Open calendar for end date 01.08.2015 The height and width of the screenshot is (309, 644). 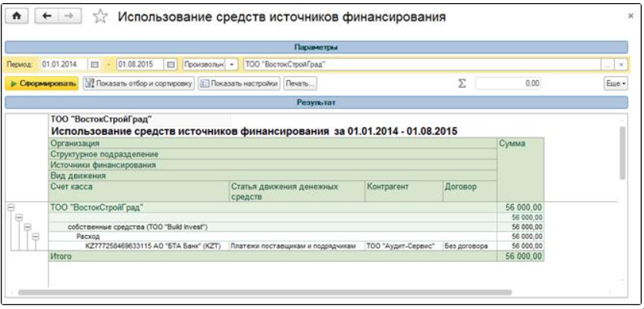pyautogui.click(x=171, y=65)
